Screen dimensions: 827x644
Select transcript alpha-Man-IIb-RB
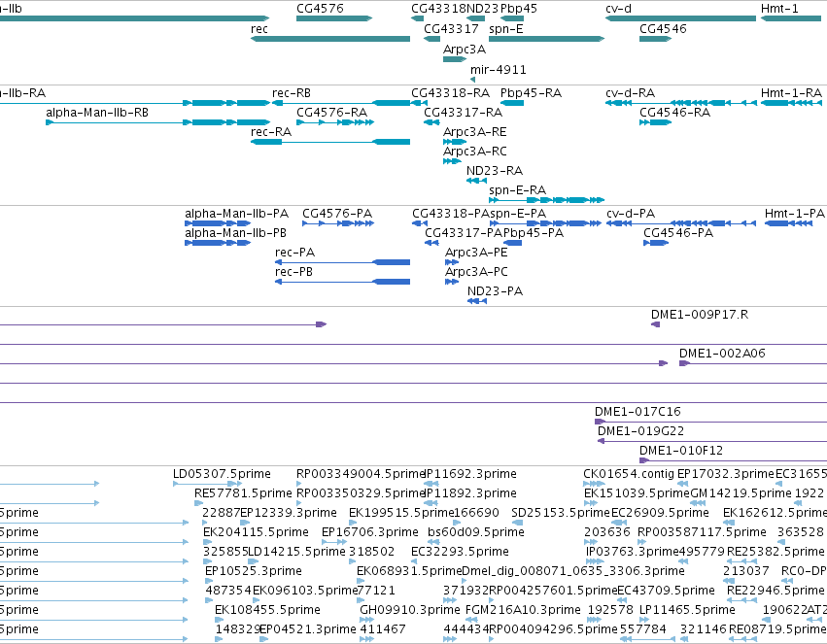pyautogui.click(x=158, y=122)
